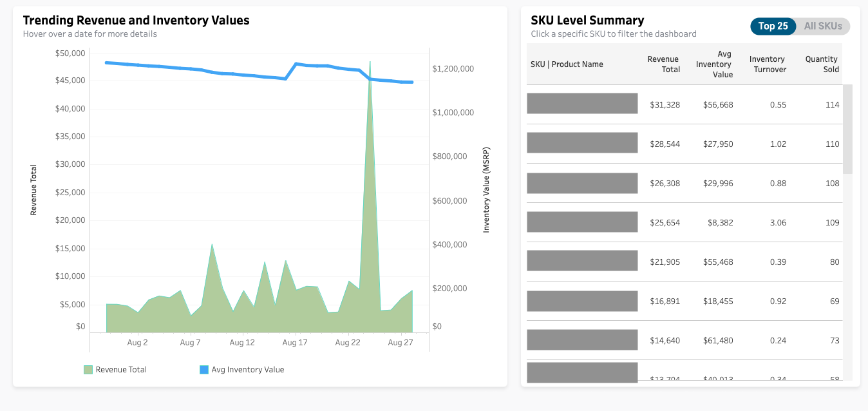Screen dimensions: 868x411
Task: Switch to the Top 25 toggle option
Action: tap(773, 26)
